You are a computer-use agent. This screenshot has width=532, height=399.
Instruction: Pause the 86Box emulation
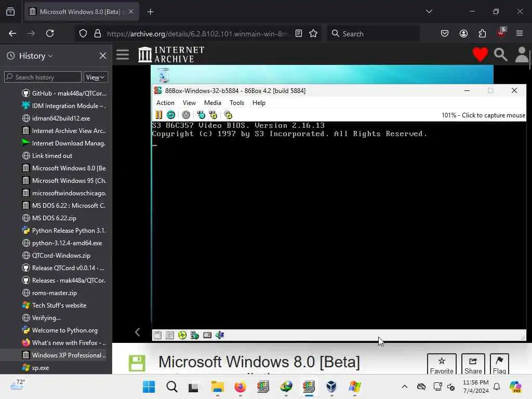(159, 115)
